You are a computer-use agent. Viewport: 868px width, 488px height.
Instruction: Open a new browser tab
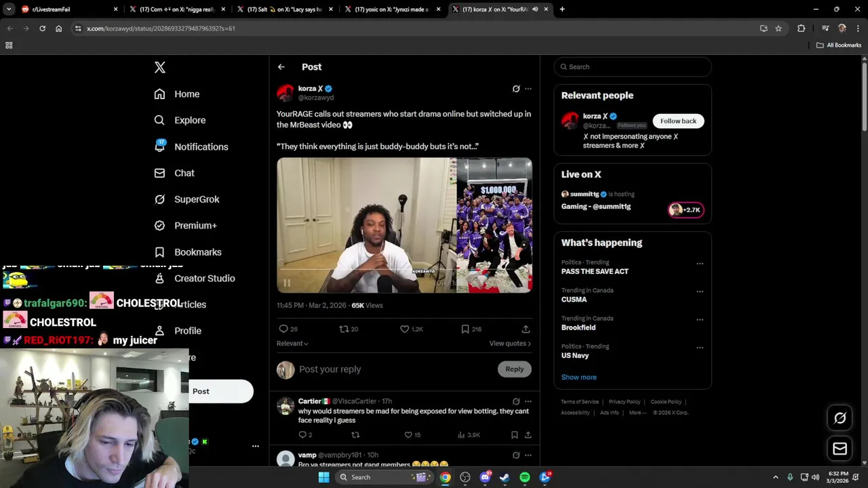(x=562, y=9)
